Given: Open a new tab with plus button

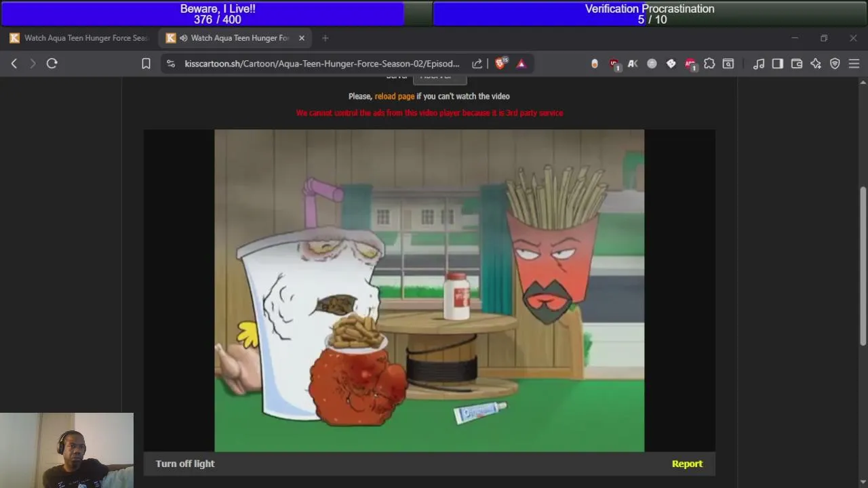Looking at the screenshot, I should click(325, 38).
